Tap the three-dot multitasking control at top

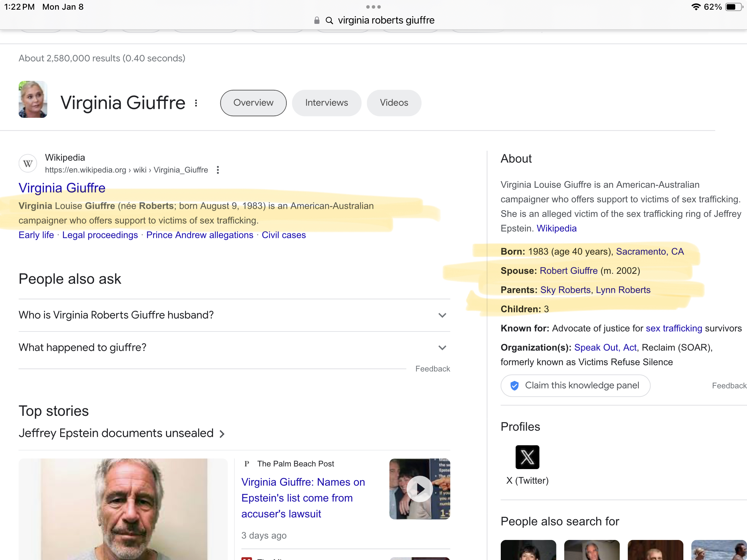coord(373,7)
